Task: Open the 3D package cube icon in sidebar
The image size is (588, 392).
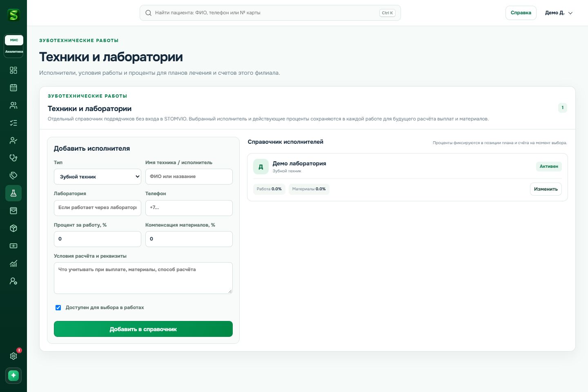Action: click(13, 228)
